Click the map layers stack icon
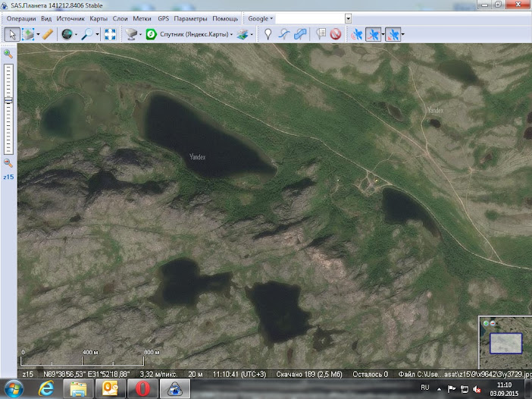 243,34
